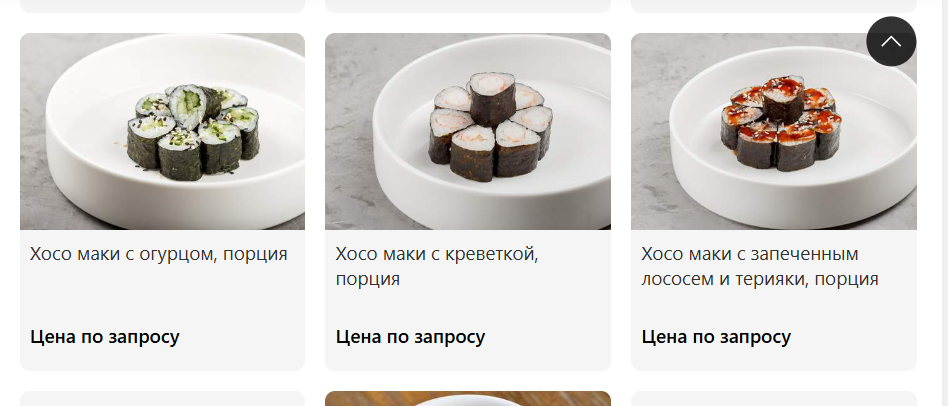Viewport: 948px width, 406px height.
Task: Click title 'Хосо маки с креветкой, порция'
Action: 437,266
